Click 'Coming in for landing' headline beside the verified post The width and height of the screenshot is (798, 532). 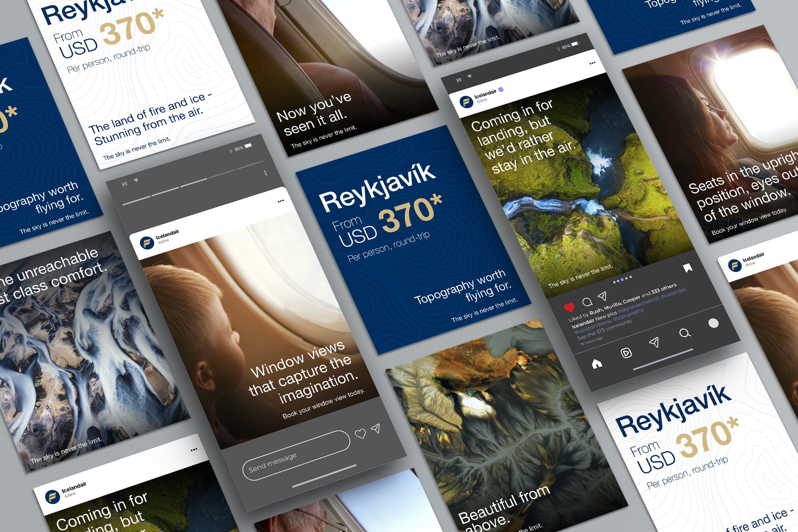pyautogui.click(x=523, y=137)
